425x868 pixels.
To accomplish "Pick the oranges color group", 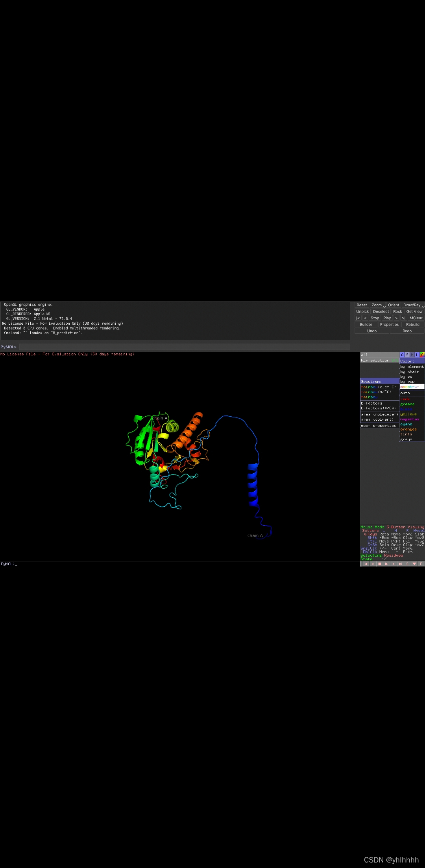I will (412, 429).
